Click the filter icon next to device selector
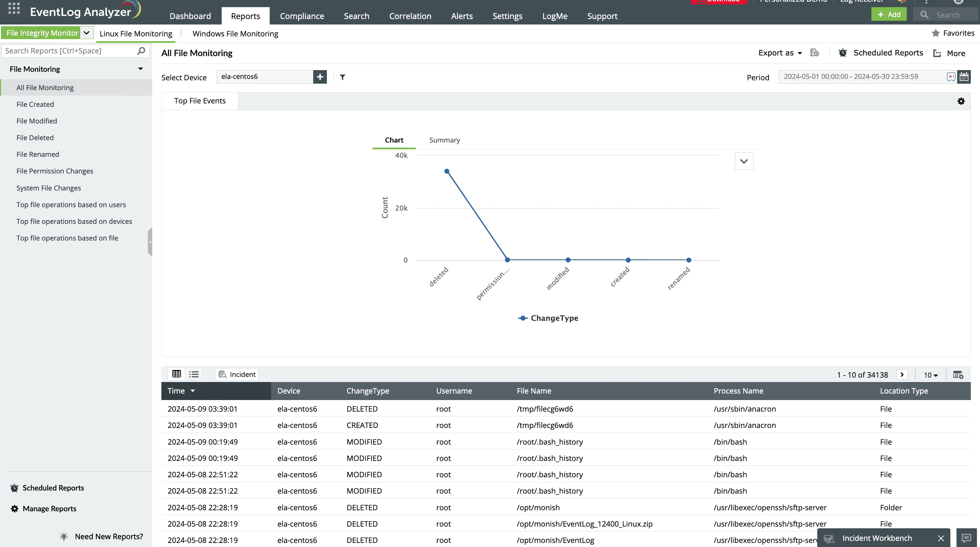Viewport: 980px width, 547px height. [x=343, y=77]
